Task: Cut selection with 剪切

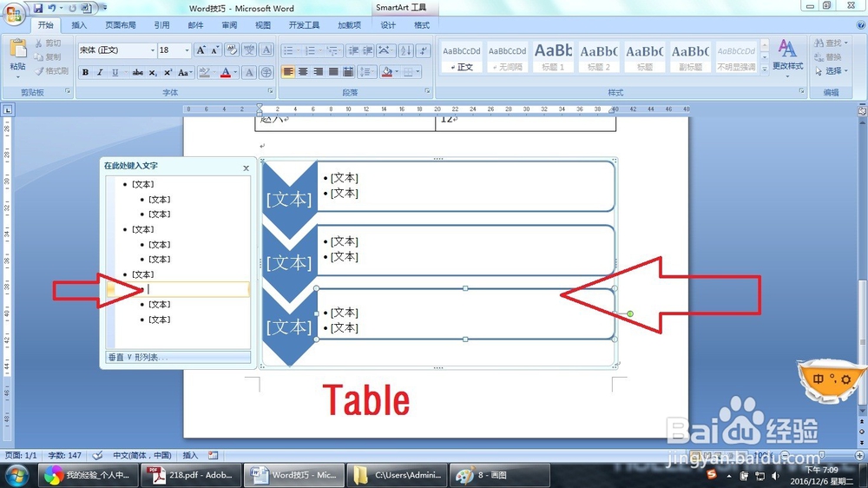Action: point(48,43)
